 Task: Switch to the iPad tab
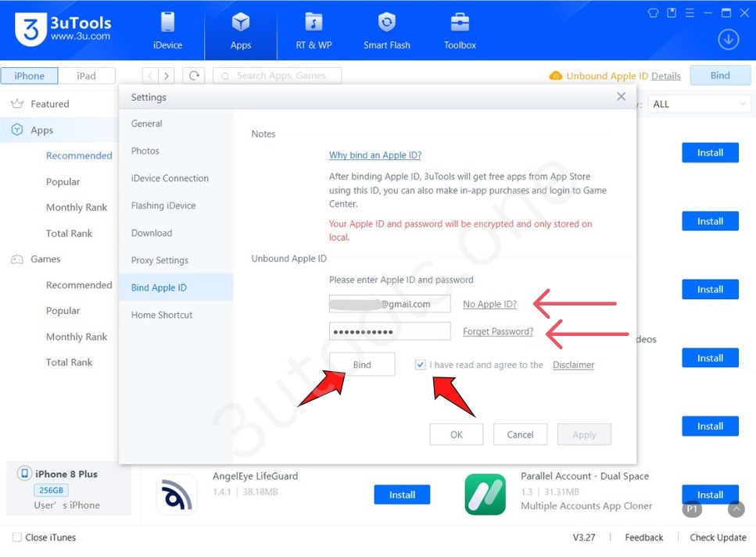[86, 76]
